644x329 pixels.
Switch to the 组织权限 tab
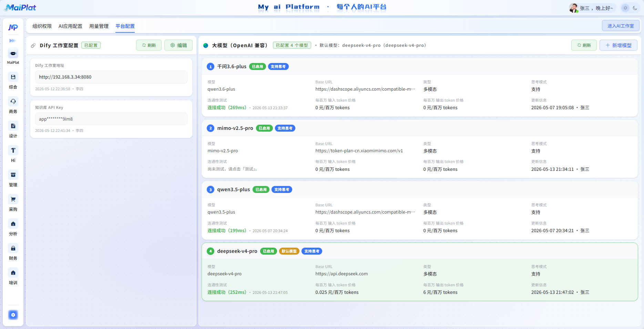pos(42,26)
